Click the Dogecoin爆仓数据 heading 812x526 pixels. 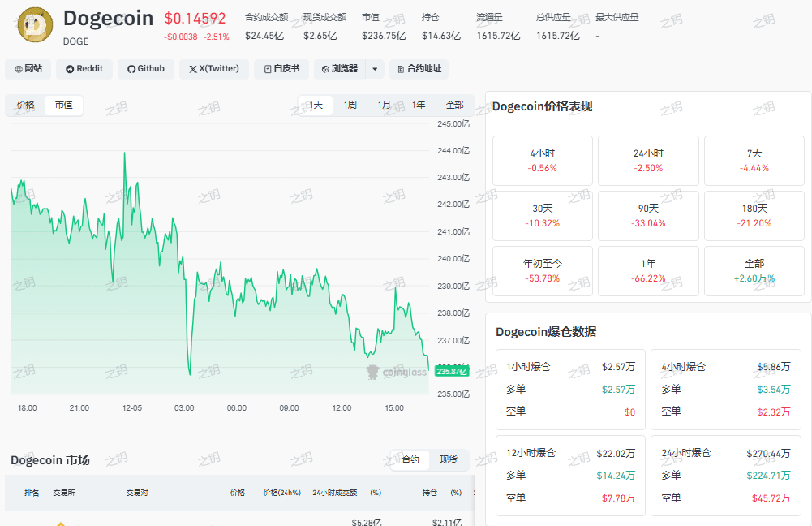[546, 332]
